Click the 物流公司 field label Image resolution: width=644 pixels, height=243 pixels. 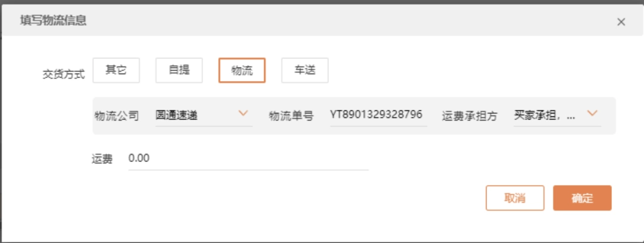[117, 116]
